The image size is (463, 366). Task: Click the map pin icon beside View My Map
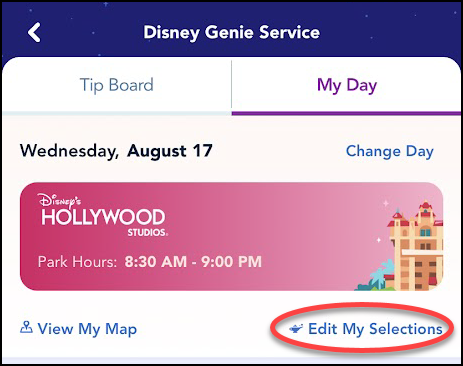26,327
